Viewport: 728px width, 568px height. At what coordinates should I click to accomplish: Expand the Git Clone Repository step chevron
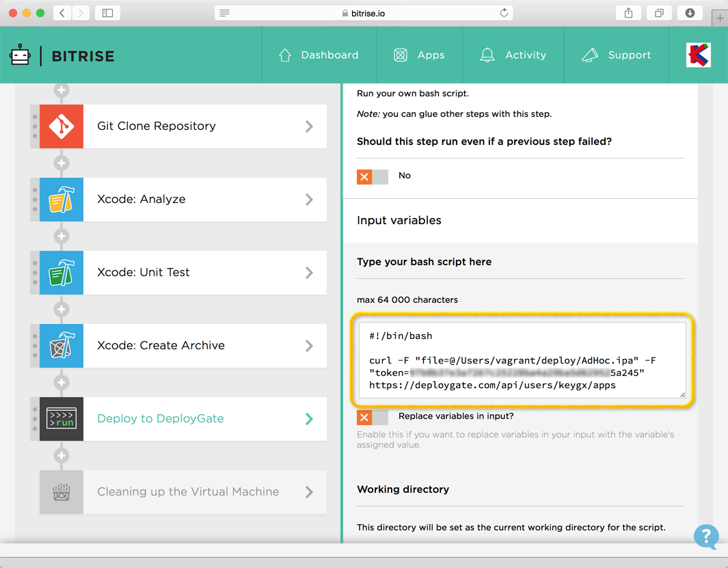(x=309, y=126)
